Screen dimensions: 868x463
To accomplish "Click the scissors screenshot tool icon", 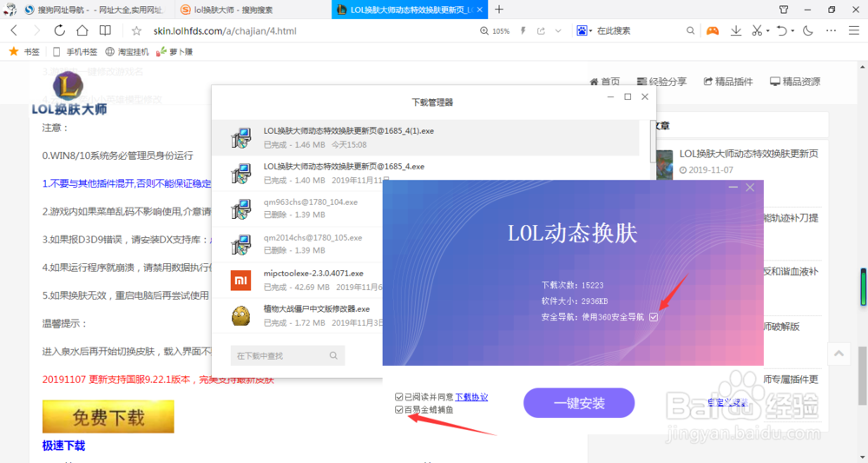I will [x=757, y=31].
